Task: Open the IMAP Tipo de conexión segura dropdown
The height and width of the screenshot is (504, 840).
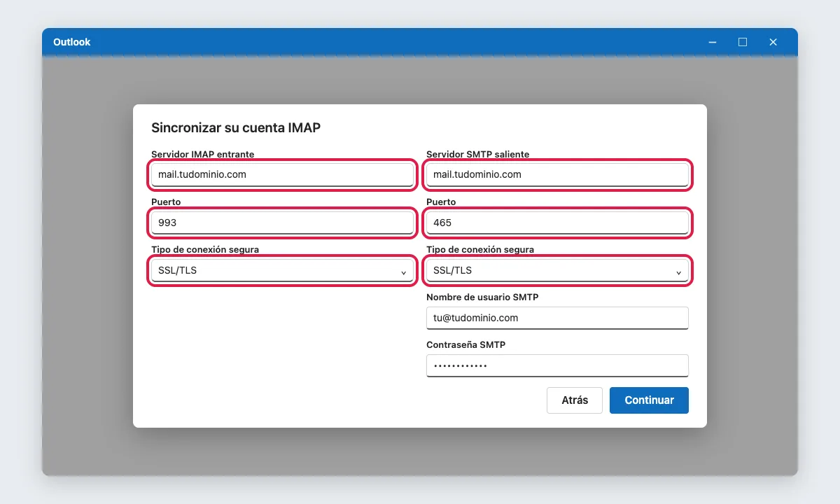Action: pos(282,270)
